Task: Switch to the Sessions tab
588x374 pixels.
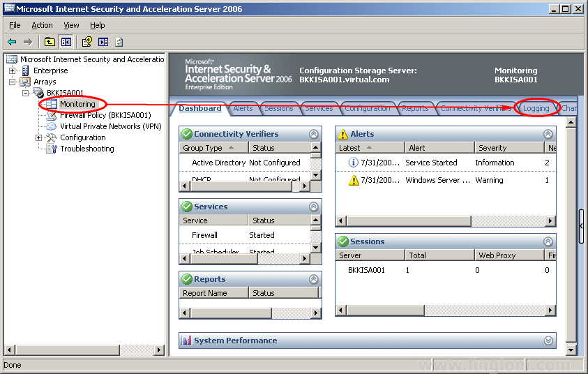Action: (279, 108)
